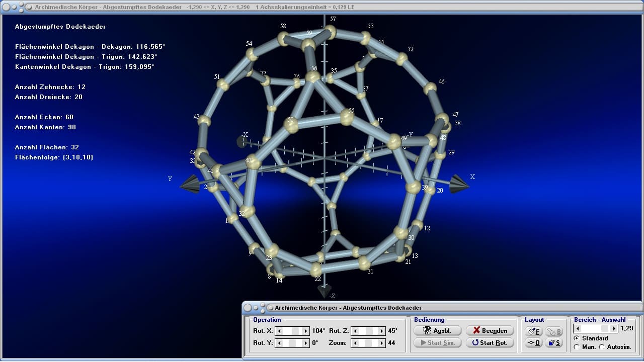644x362 pixels.
Task: Click the -Z axis arrowhead at bottom
Action: 325,291
